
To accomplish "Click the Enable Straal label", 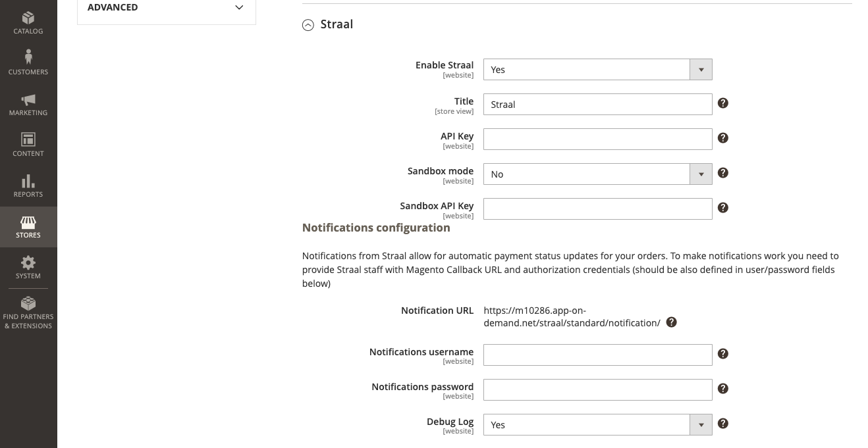I will (445, 65).
